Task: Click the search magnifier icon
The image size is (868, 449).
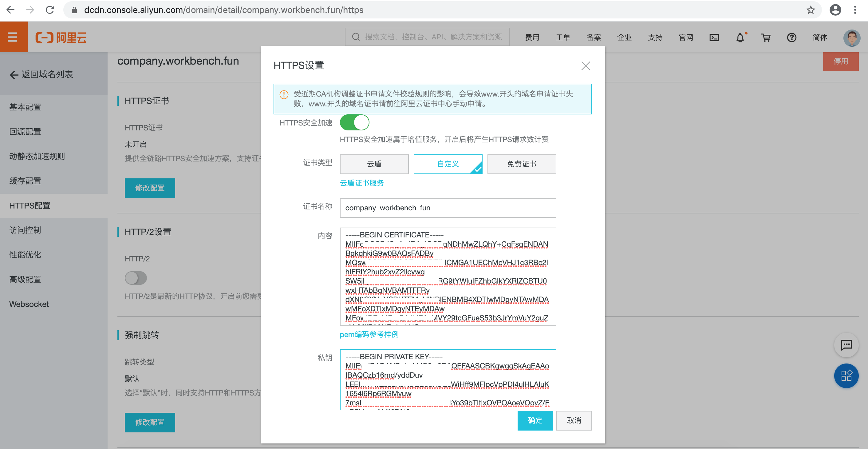Action: (x=356, y=37)
